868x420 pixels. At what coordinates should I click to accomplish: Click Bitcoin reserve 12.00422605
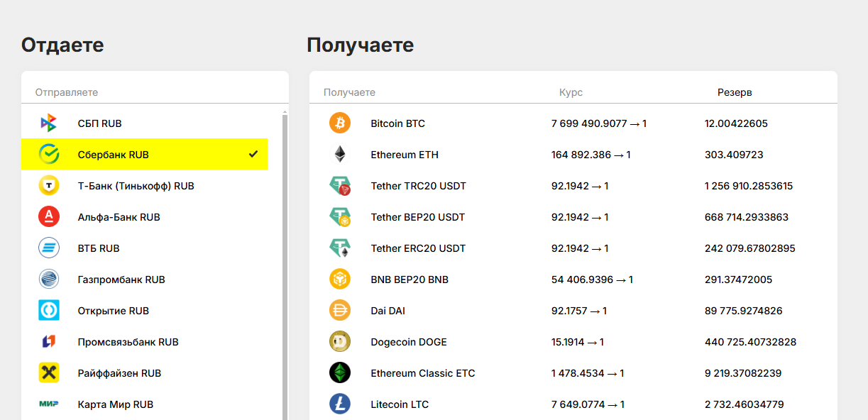tap(736, 123)
